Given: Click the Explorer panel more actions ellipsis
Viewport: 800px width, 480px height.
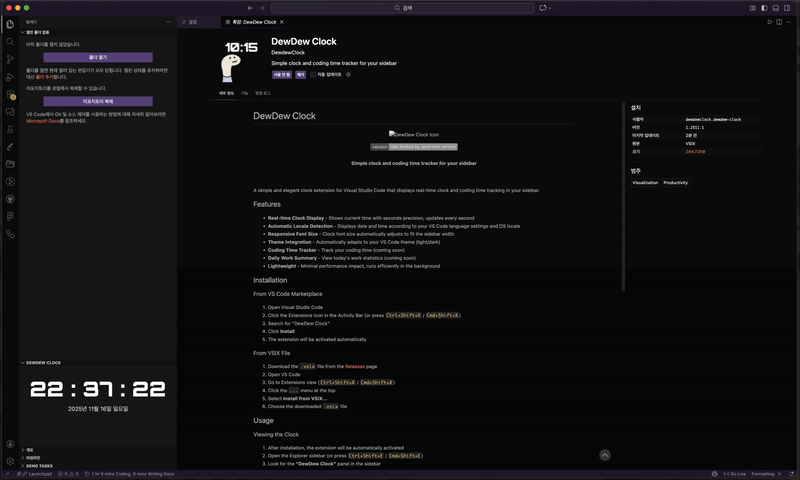Looking at the screenshot, I should (x=169, y=22).
